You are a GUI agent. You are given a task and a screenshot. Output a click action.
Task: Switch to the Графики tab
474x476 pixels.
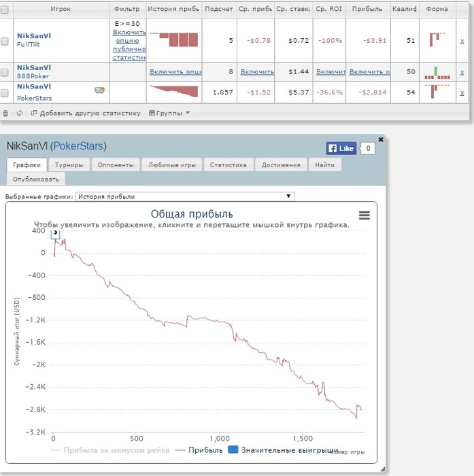click(27, 165)
